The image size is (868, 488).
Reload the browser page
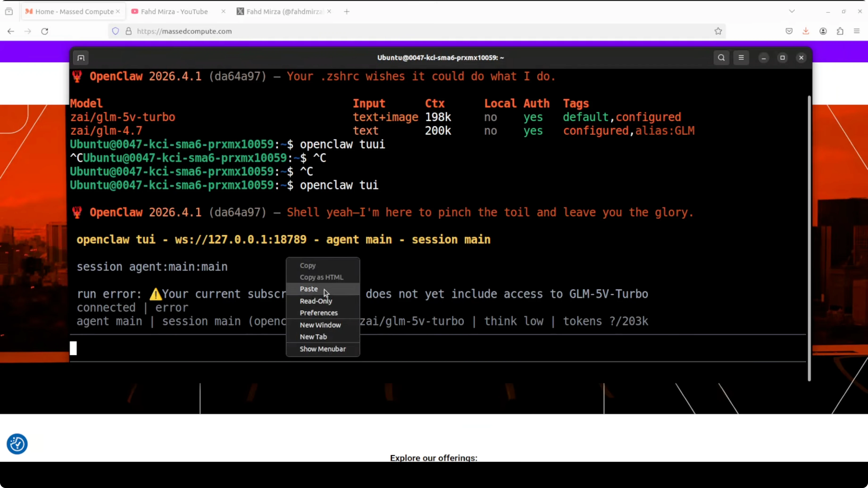(45, 31)
